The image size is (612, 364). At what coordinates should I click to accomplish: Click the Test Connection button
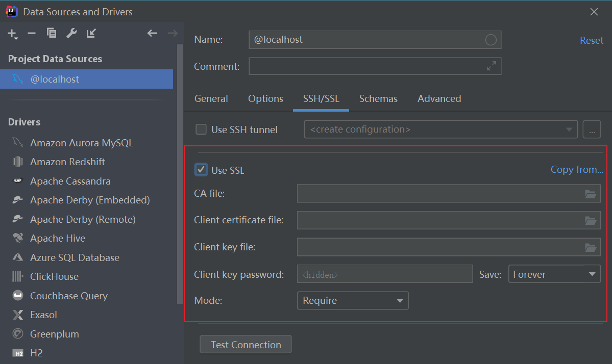coord(246,345)
